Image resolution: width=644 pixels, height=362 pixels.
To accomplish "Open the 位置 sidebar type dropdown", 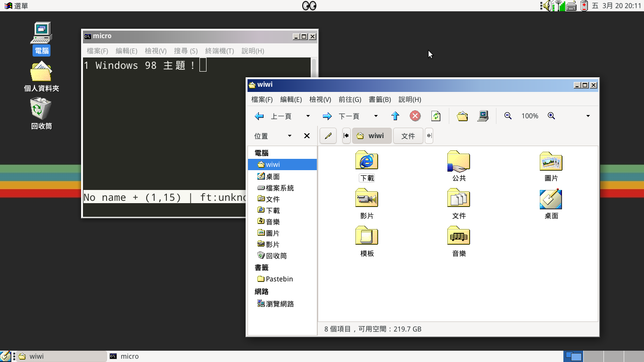I will click(289, 136).
